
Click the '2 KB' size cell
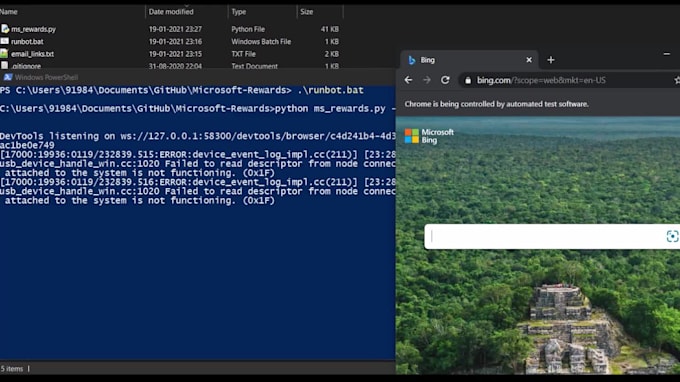[x=332, y=54]
